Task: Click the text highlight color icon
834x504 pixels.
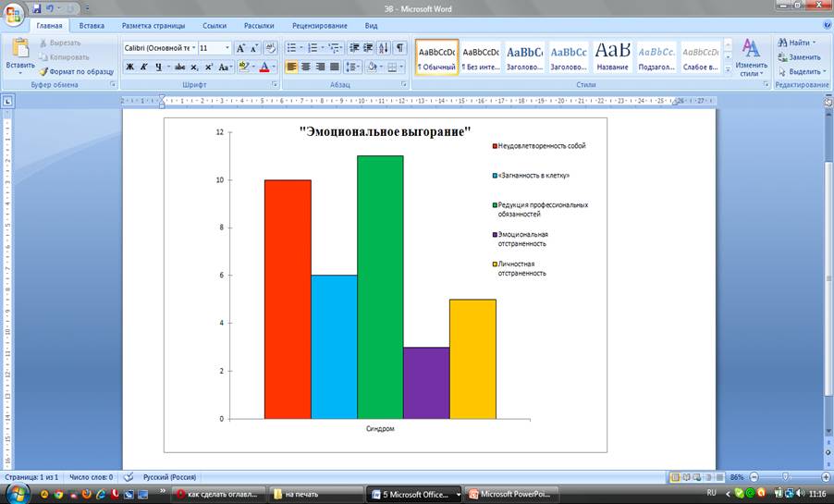Action: tap(244, 68)
